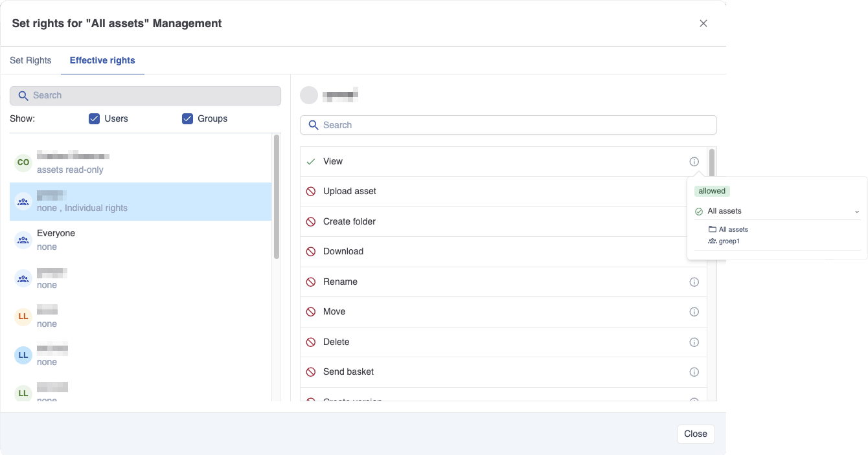Click the green checkmark next to View
The image size is (868, 455).
pos(311,162)
